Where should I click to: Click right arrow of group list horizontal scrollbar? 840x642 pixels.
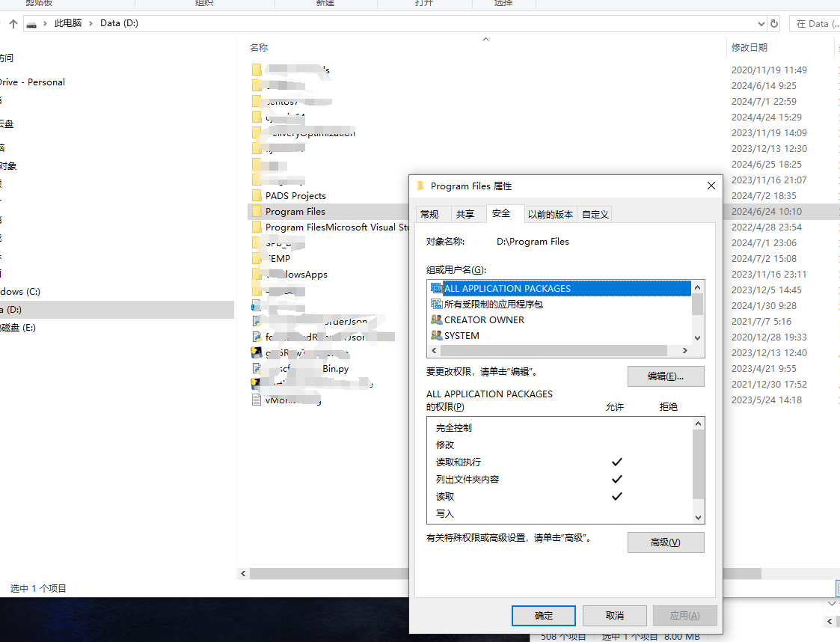[684, 350]
